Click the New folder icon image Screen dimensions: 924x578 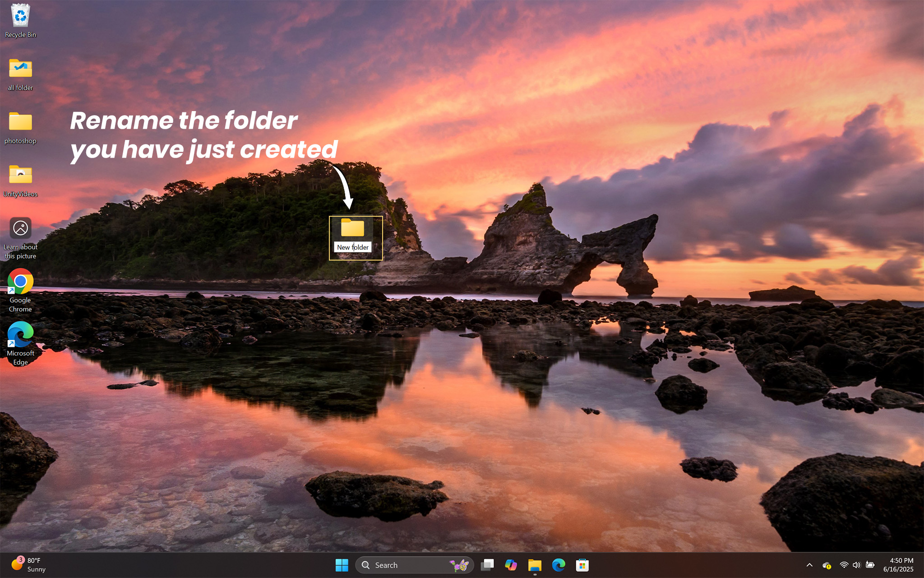(352, 228)
